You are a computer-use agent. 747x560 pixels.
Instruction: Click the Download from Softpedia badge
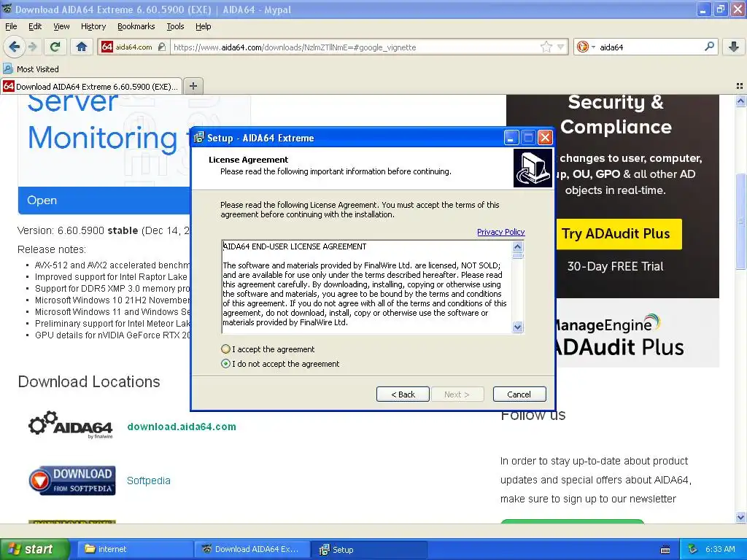(x=72, y=480)
